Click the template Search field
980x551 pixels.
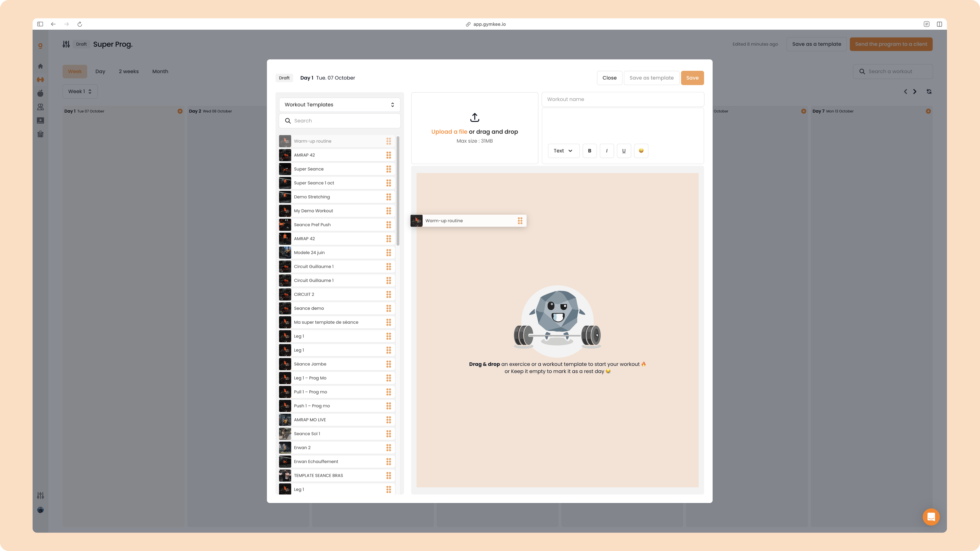coord(339,121)
